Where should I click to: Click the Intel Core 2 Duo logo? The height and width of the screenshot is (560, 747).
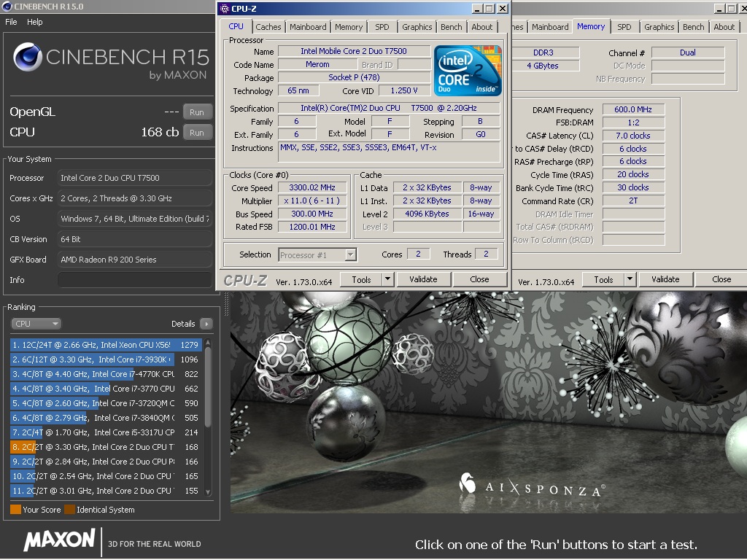pyautogui.click(x=468, y=71)
